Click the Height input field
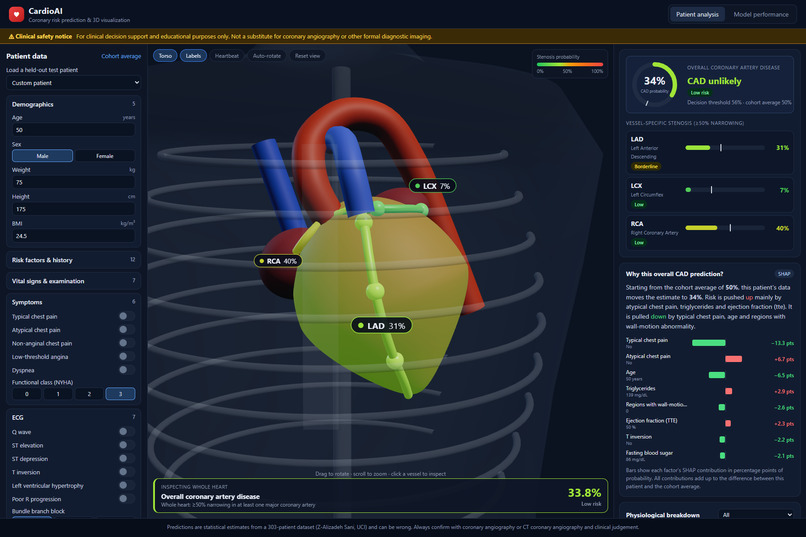 [74, 209]
